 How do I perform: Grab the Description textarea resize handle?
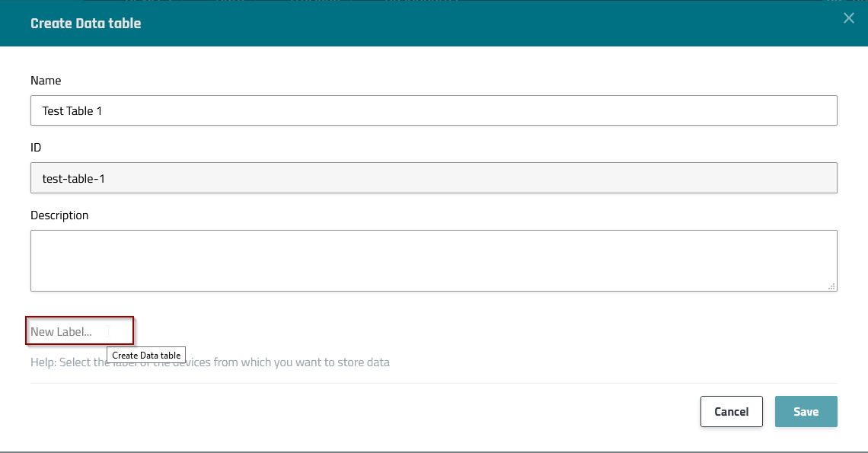[832, 286]
